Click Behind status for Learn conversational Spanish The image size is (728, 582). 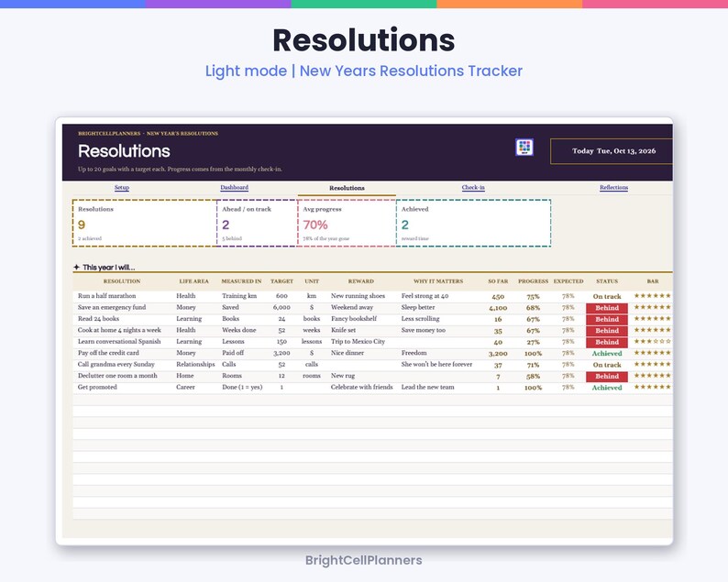pos(607,342)
